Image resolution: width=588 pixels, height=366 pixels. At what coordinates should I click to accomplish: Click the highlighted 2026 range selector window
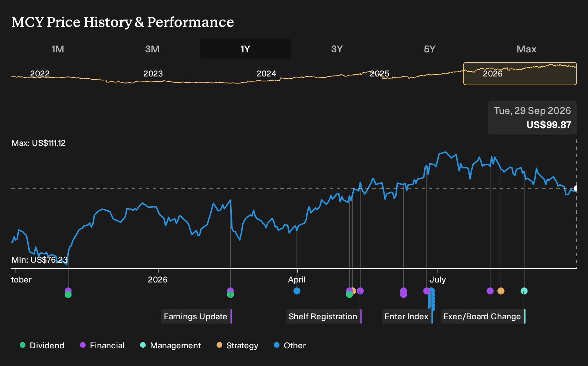click(x=520, y=74)
